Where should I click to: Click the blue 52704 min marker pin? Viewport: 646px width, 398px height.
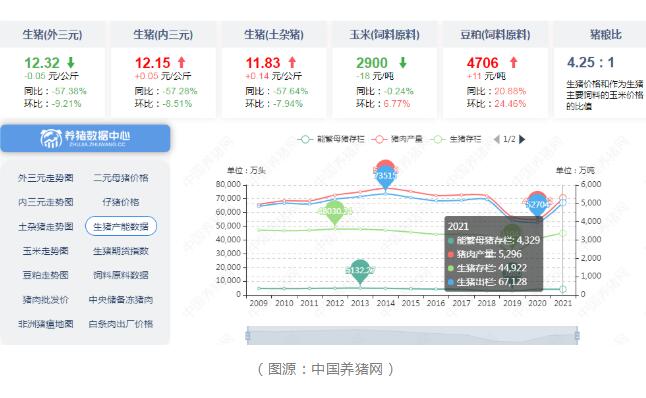click(x=538, y=207)
